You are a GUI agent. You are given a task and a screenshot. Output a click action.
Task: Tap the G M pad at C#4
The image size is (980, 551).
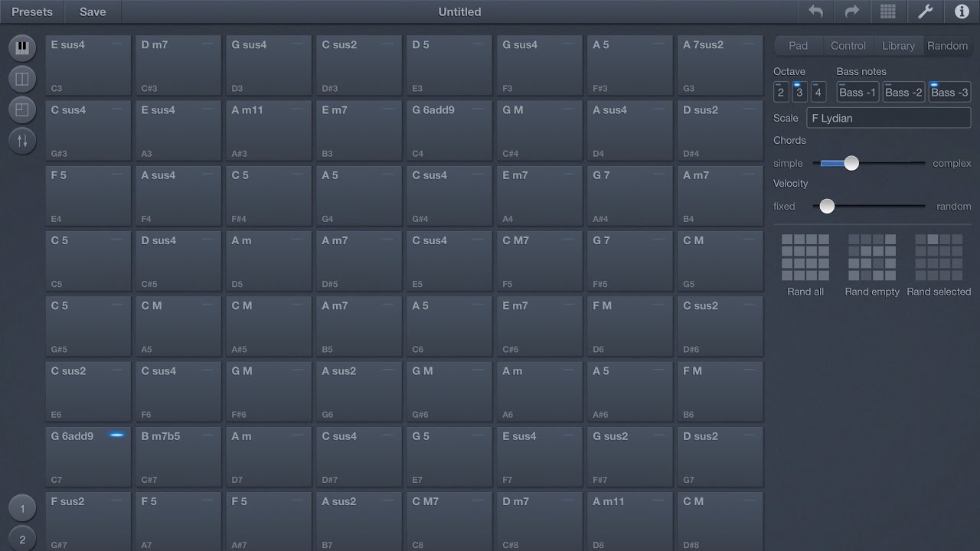click(540, 131)
